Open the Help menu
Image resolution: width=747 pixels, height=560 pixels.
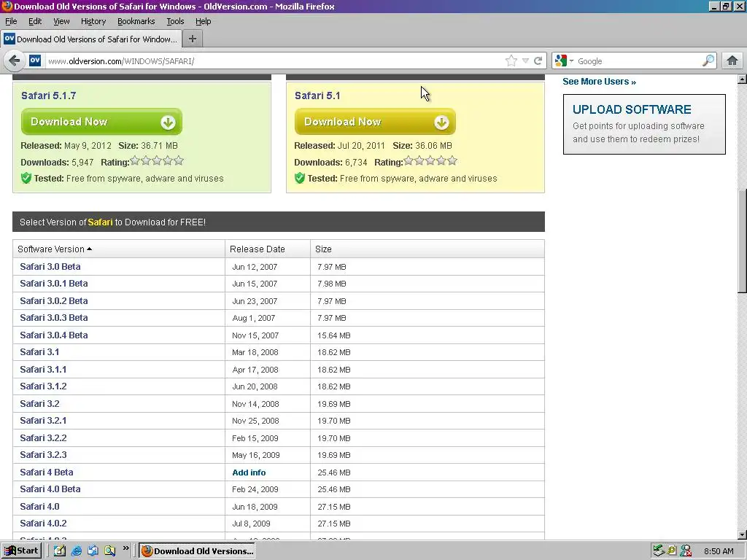(204, 21)
